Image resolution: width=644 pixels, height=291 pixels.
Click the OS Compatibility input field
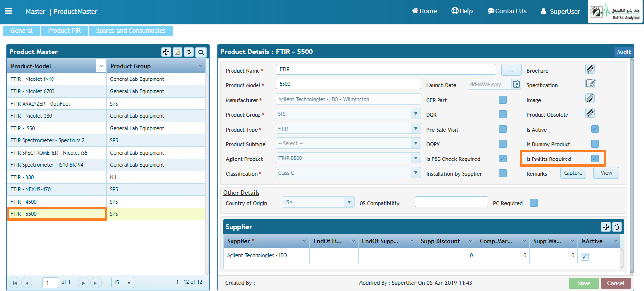pyautogui.click(x=451, y=202)
